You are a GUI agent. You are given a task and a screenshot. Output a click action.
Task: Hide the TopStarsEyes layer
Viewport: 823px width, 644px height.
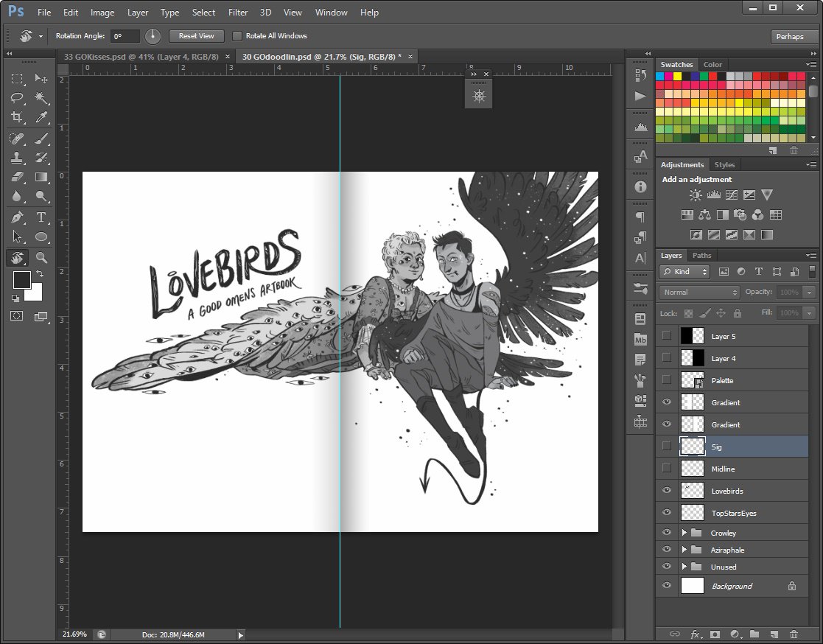click(x=667, y=512)
